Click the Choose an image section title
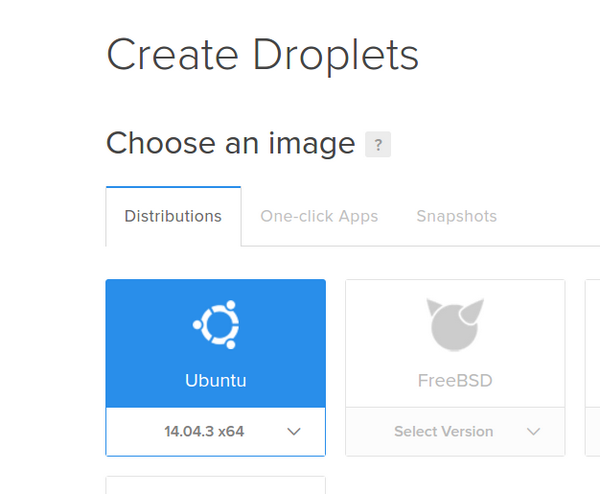 230,143
